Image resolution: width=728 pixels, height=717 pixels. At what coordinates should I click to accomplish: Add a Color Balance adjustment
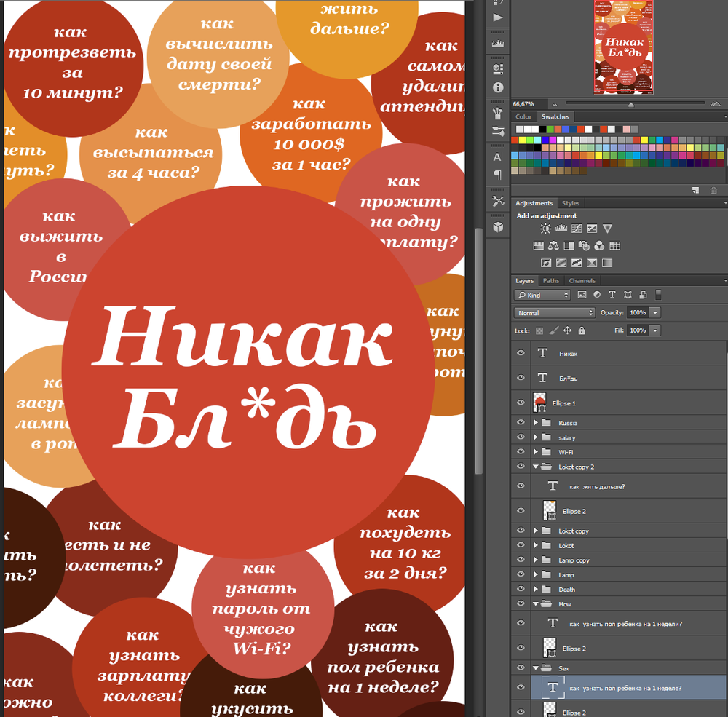553,246
